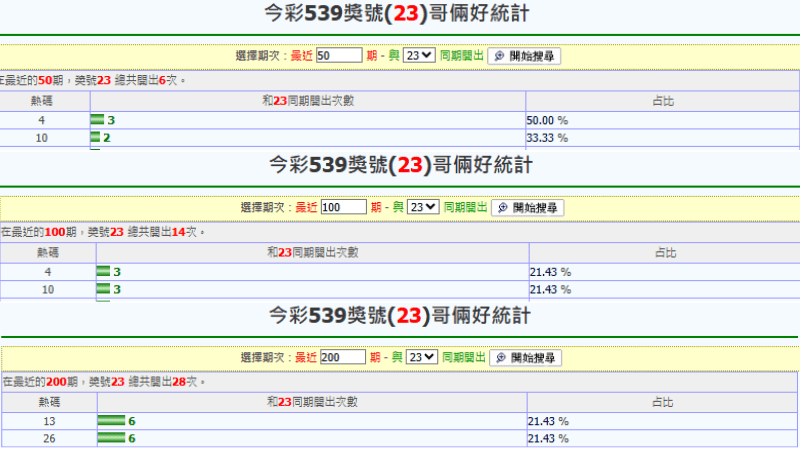Click the green bar for hot number 13 in the 200-period table
This screenshot has width=800, height=450.
tap(111, 420)
